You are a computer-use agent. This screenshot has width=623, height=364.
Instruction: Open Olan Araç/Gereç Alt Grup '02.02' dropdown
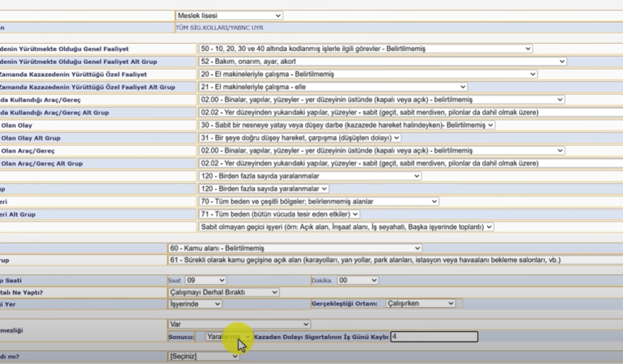pyautogui.click(x=410, y=163)
